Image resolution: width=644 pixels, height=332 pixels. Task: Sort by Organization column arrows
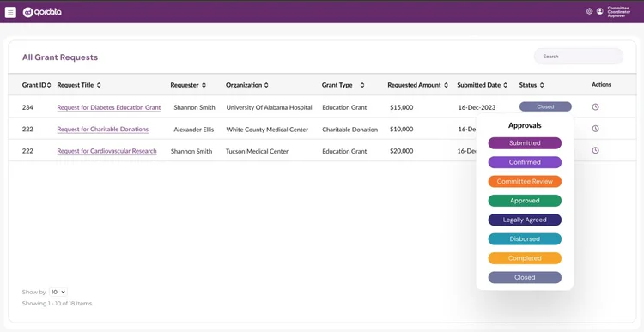tap(266, 86)
